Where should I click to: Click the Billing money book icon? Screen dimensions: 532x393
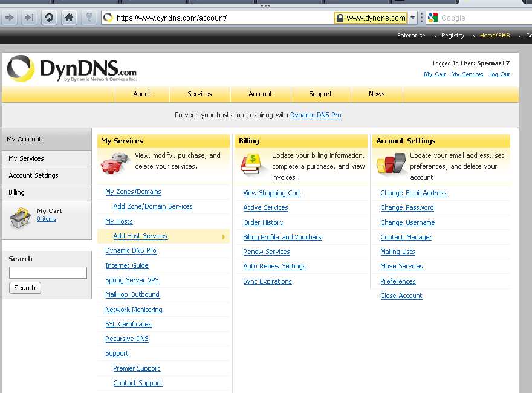click(252, 164)
